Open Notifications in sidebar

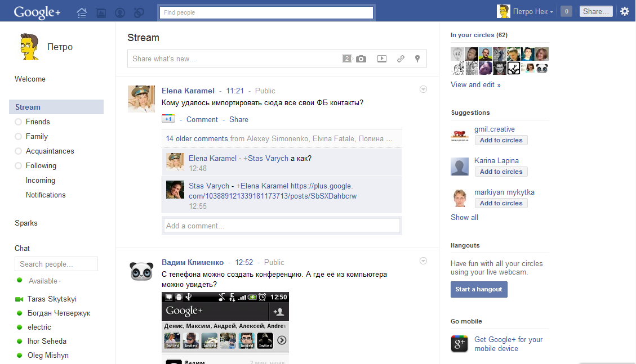[46, 195]
